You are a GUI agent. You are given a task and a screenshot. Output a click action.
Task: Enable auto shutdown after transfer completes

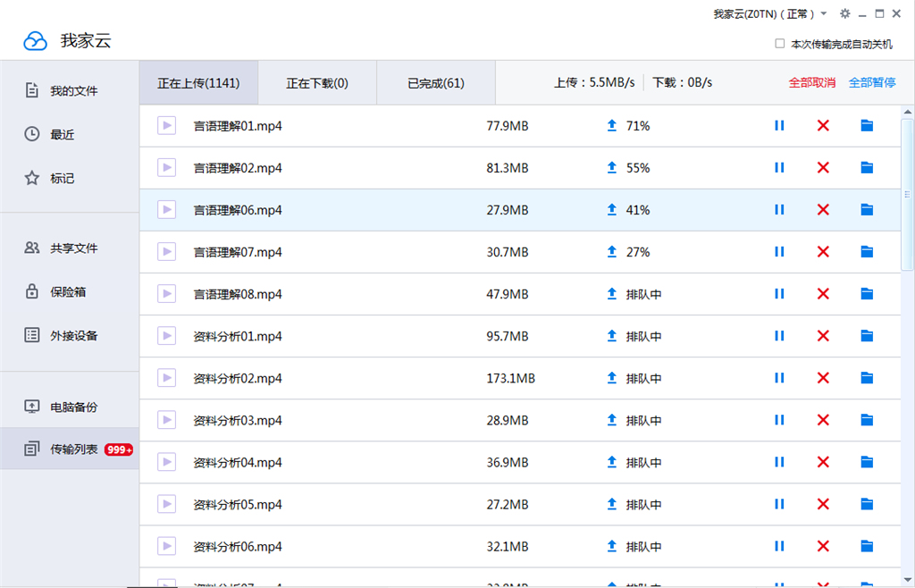click(x=780, y=44)
